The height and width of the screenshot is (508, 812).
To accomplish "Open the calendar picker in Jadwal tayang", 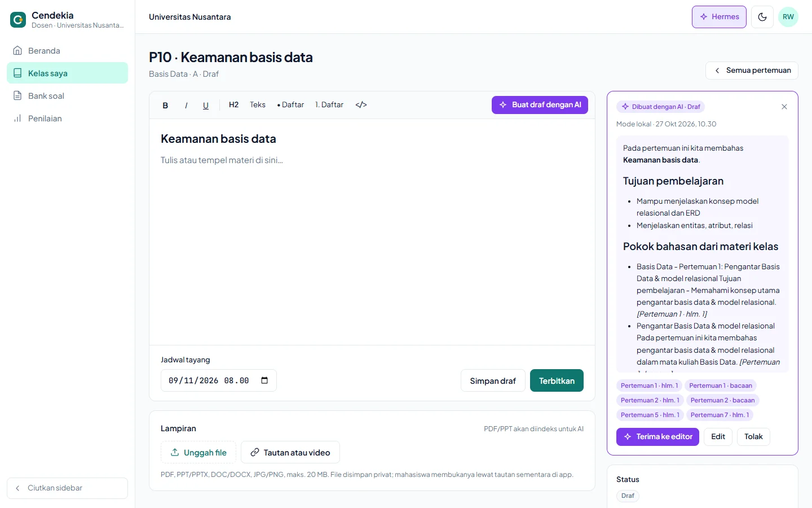I will 264,380.
